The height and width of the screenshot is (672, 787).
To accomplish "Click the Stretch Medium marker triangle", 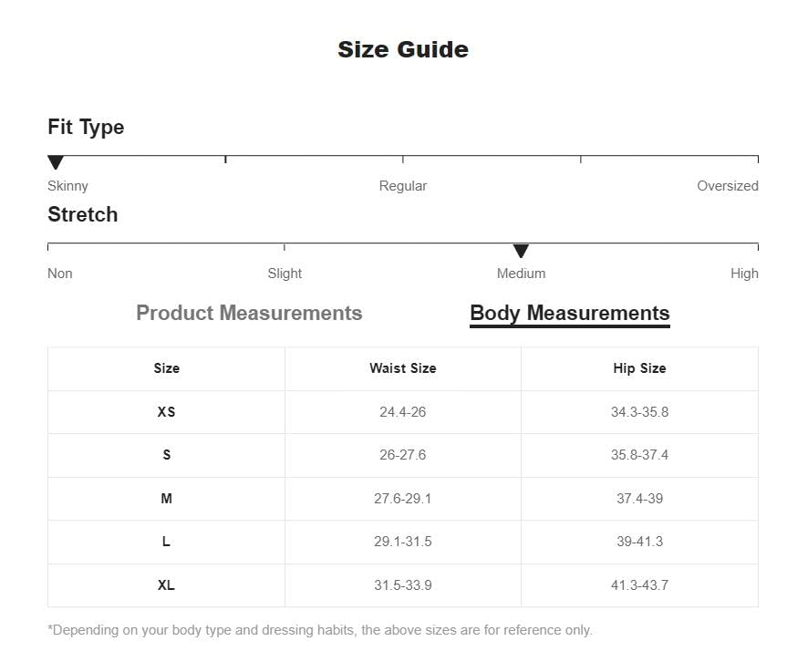I will (x=521, y=251).
